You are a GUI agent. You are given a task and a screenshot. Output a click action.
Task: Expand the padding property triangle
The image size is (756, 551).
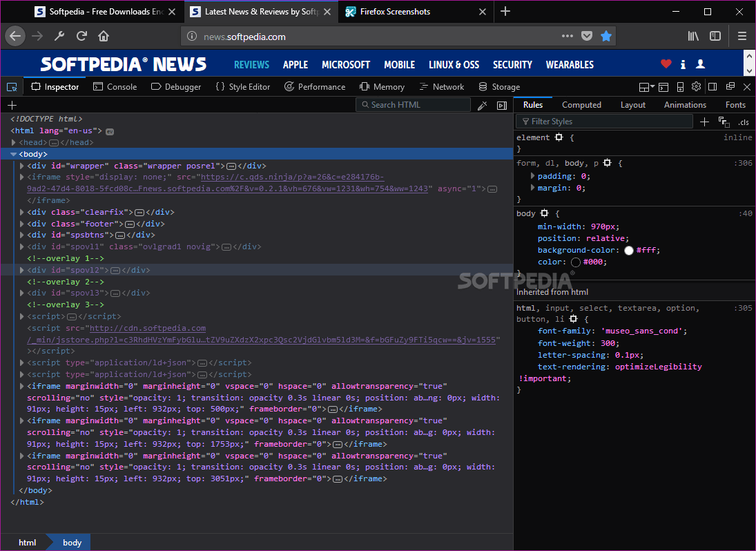click(532, 176)
